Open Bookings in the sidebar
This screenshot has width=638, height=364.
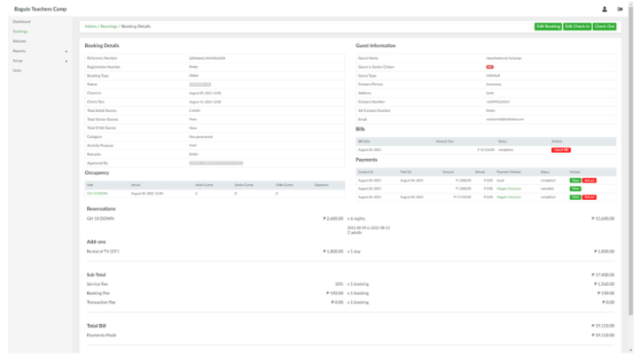(20, 31)
